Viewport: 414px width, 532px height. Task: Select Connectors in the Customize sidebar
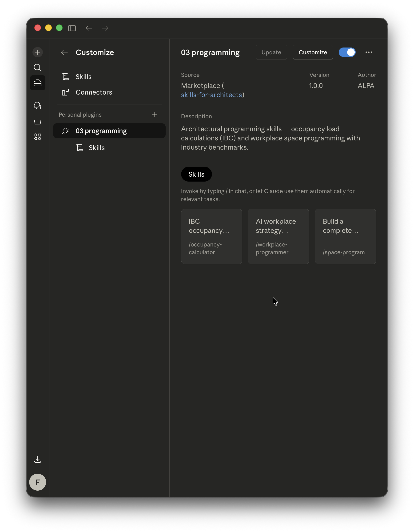(x=94, y=92)
